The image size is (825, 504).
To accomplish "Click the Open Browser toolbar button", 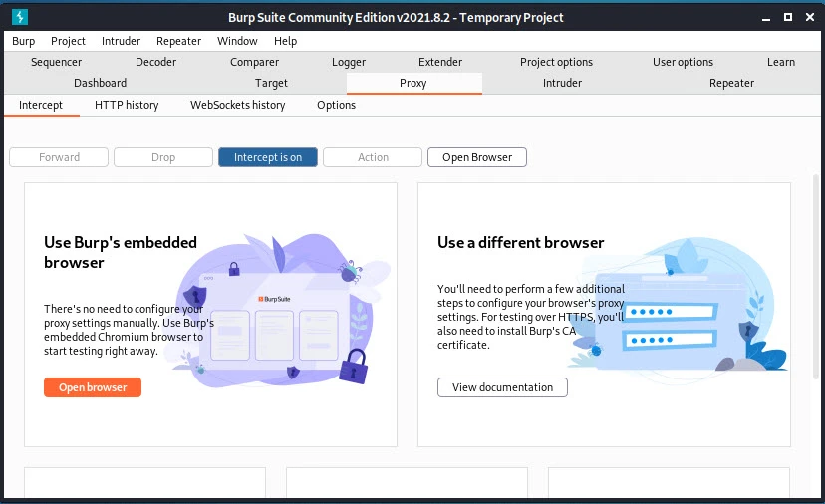I will coord(477,157).
